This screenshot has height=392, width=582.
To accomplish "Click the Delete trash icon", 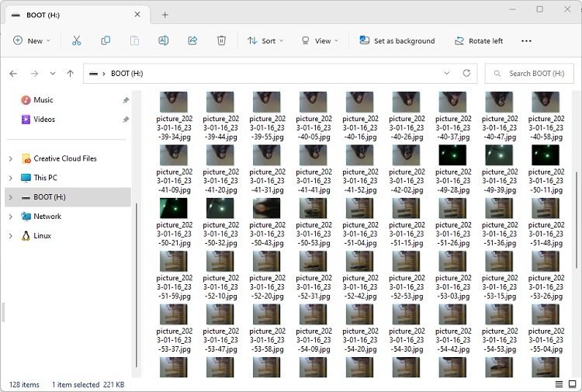I will [221, 40].
